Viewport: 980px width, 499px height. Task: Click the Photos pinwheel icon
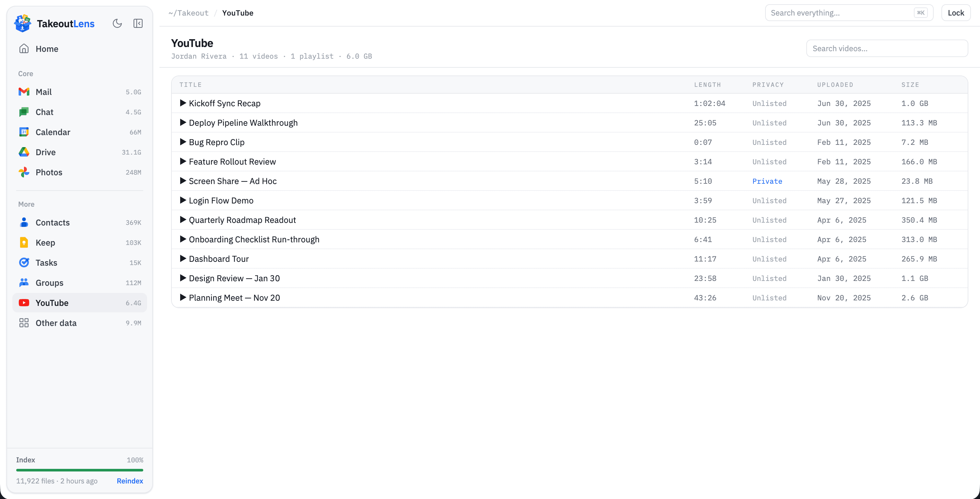pos(24,172)
